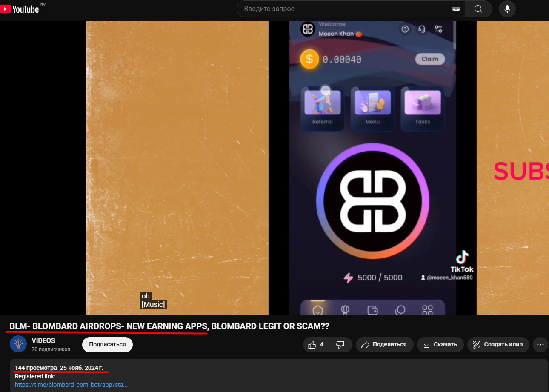Click the '5000 / 5000' energy value
The height and width of the screenshot is (392, 549).
[380, 278]
